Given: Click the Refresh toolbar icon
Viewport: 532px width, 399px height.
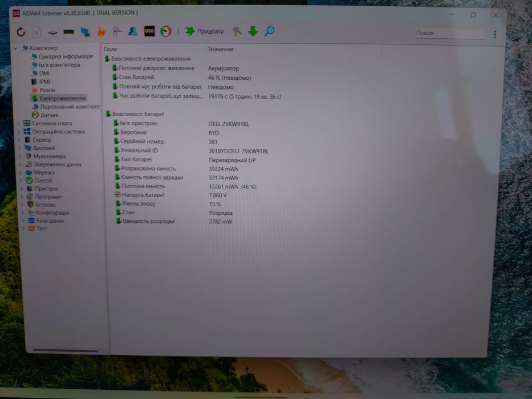Looking at the screenshot, I should 21,32.
